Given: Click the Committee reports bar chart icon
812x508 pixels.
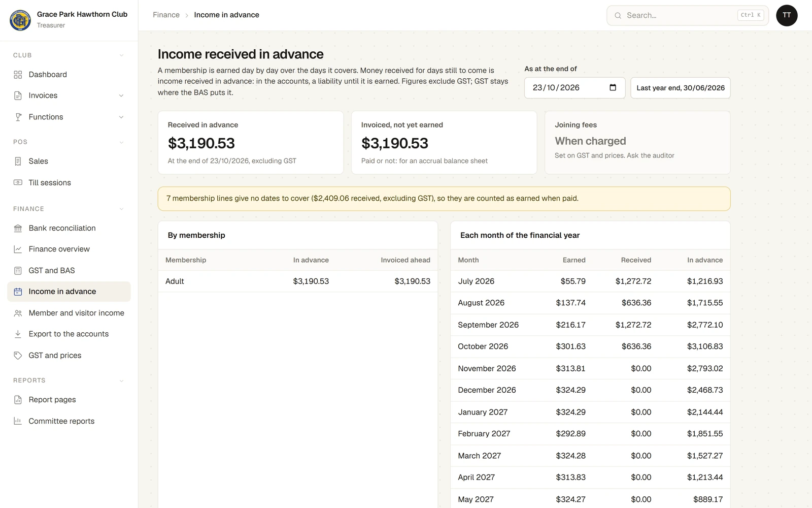Looking at the screenshot, I should coord(18,421).
